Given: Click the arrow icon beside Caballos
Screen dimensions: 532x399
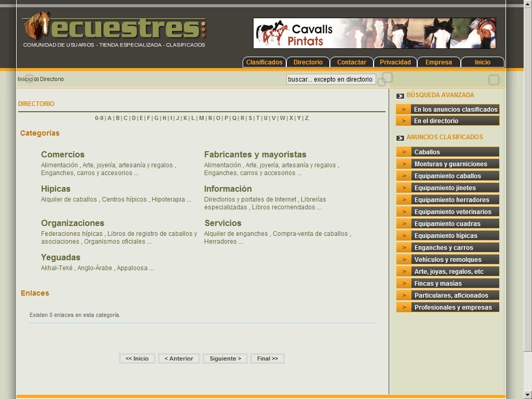Looking at the screenshot, I should click(x=404, y=152).
